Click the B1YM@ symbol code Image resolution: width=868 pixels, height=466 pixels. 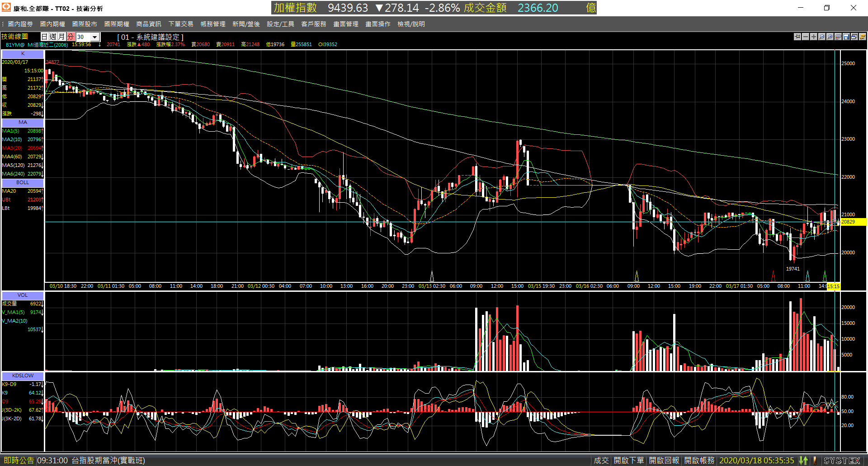(x=15, y=45)
